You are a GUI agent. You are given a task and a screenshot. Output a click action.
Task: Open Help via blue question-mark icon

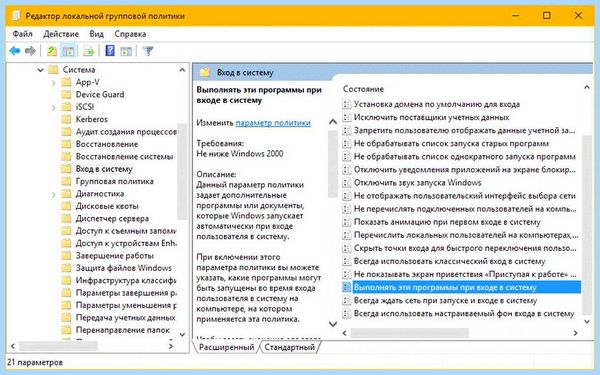coord(110,51)
